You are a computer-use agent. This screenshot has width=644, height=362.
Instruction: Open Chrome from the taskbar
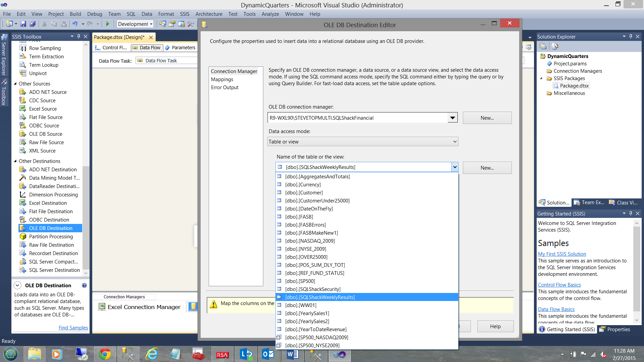pyautogui.click(x=105, y=354)
